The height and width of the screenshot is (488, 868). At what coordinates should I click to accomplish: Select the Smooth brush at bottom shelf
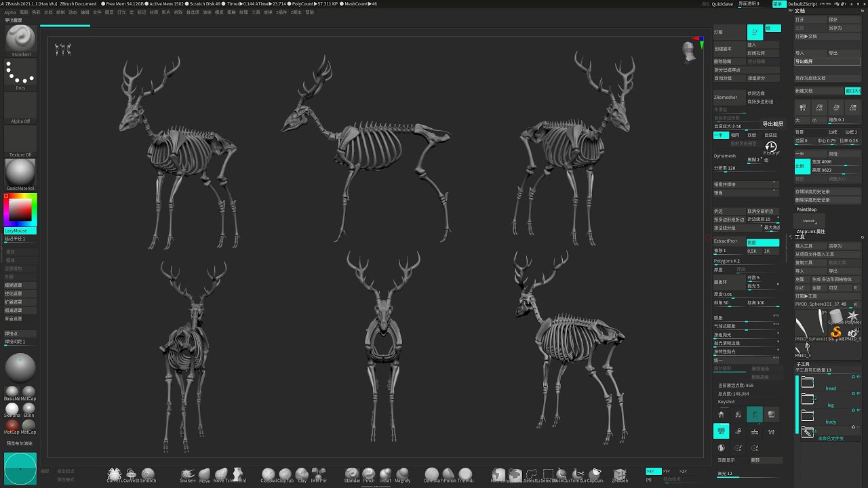coord(148,474)
